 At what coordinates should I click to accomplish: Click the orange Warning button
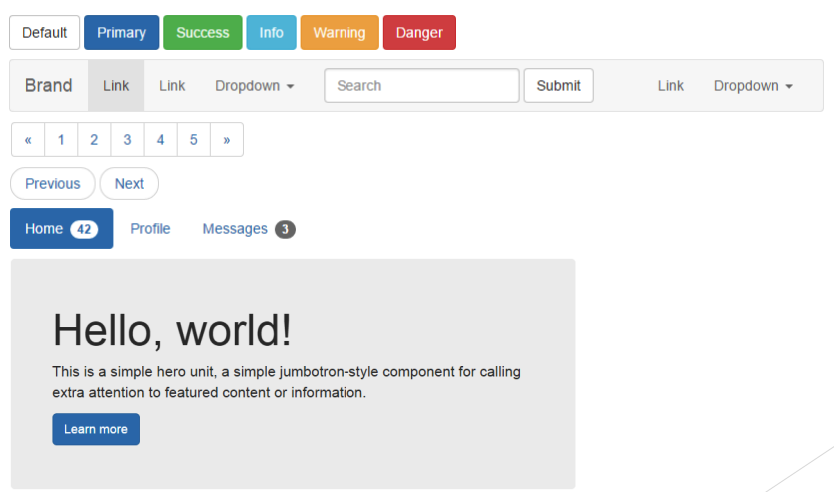339,33
